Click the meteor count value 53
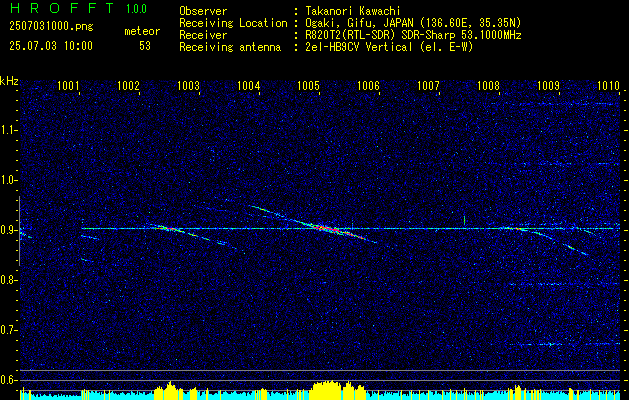The height and width of the screenshot is (400, 629). (145, 46)
